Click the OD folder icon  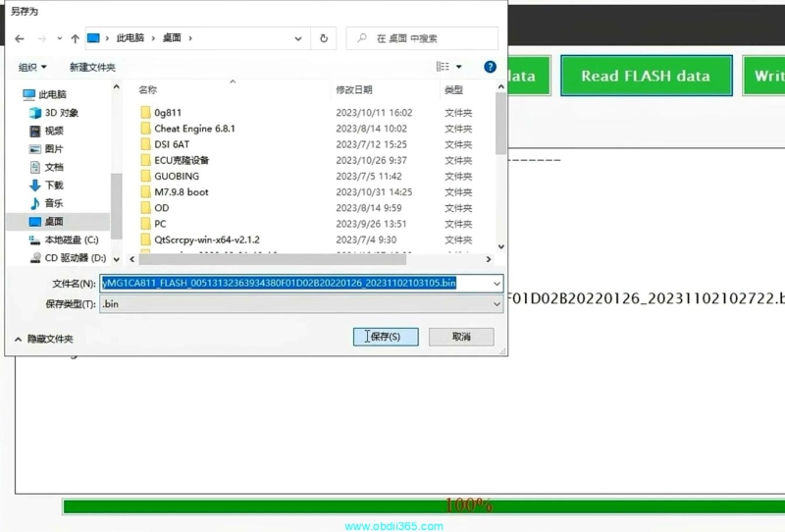(145, 208)
